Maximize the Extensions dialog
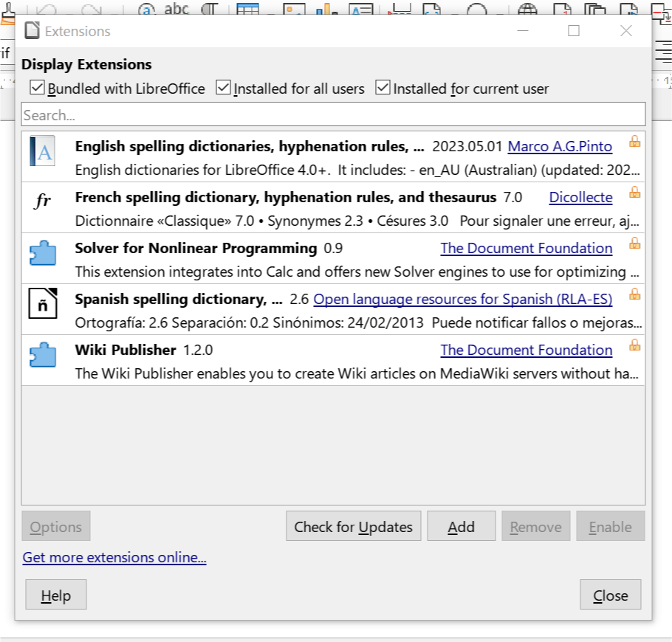This screenshot has width=672, height=642. tap(574, 31)
